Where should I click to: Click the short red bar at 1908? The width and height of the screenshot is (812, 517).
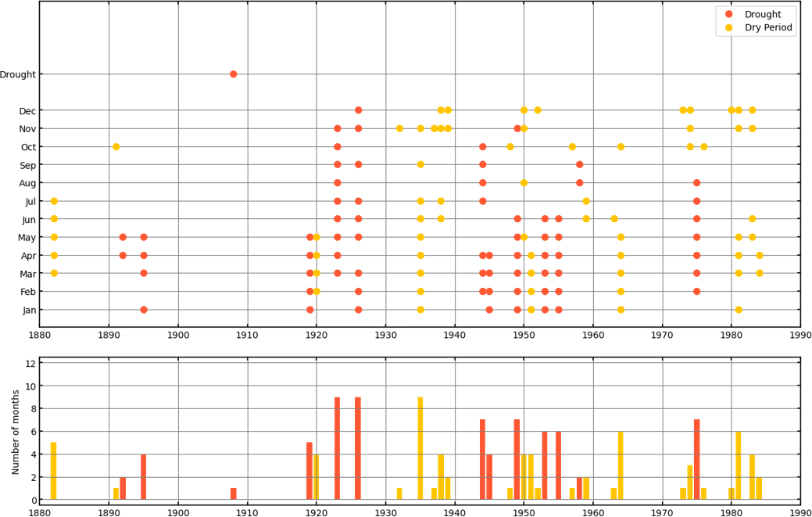(x=233, y=494)
